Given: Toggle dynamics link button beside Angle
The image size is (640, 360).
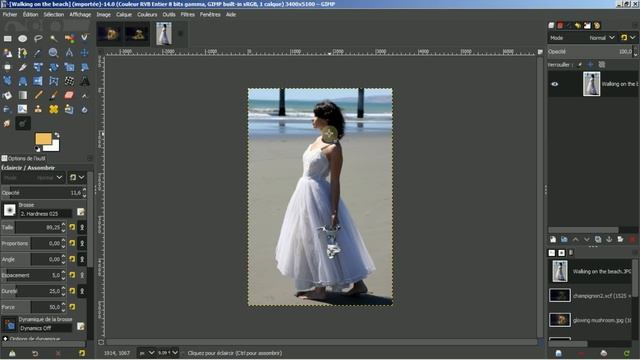Looking at the screenshot, I should [82, 259].
